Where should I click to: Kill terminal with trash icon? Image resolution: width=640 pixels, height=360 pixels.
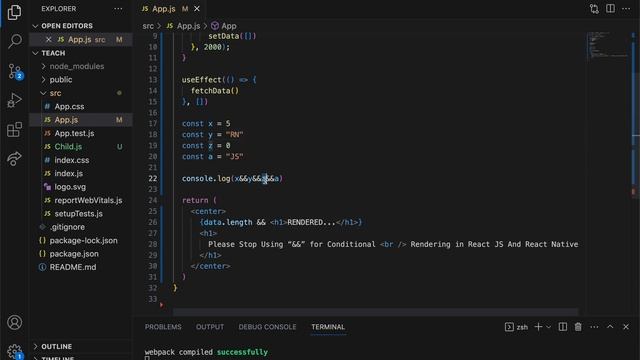578,327
